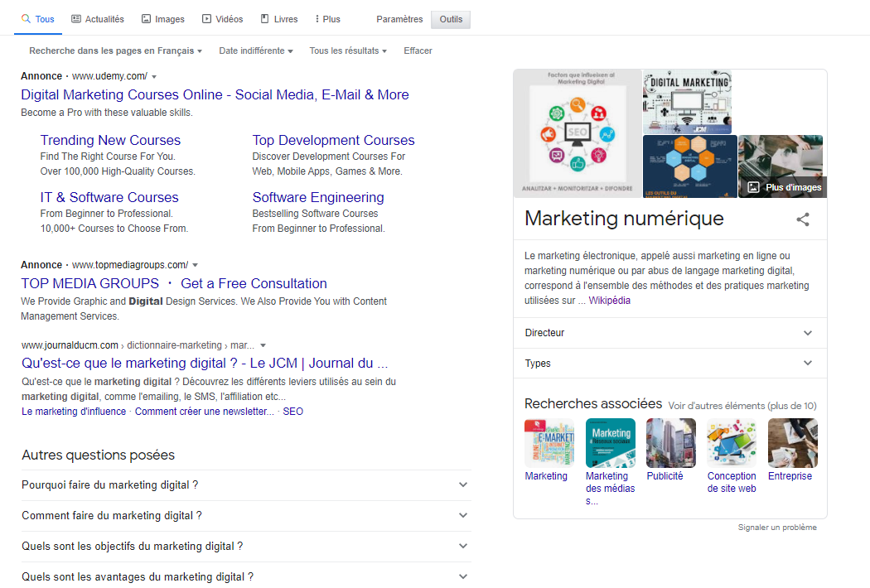Open the Tous search tab
870x588 pixels.
(38, 19)
